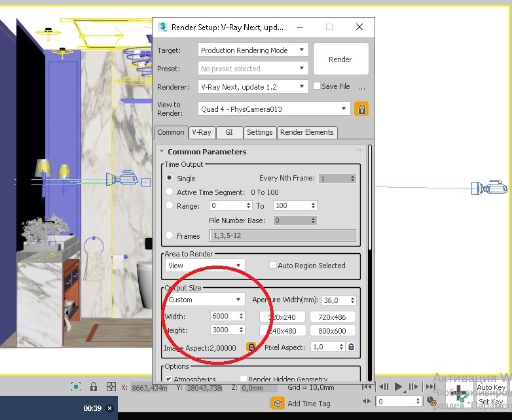
Task: Open the Preset dropdown
Action: point(253,69)
